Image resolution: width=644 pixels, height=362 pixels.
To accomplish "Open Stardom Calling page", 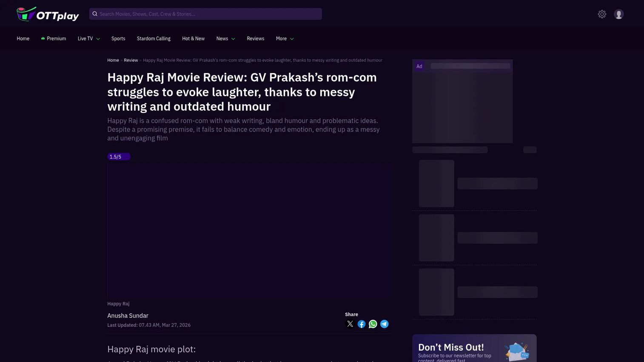I will point(154,39).
